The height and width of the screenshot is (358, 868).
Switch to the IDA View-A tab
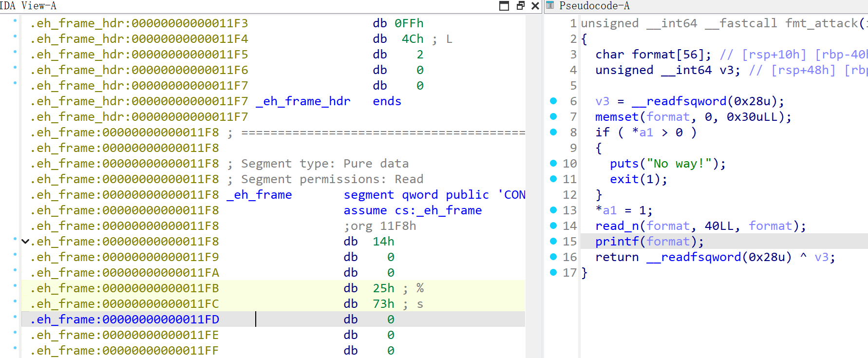[x=28, y=6]
